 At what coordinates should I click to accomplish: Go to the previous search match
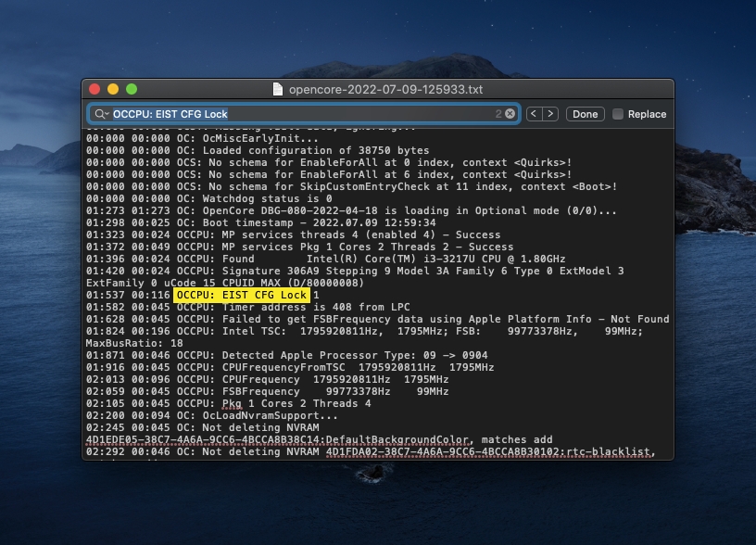(534, 114)
